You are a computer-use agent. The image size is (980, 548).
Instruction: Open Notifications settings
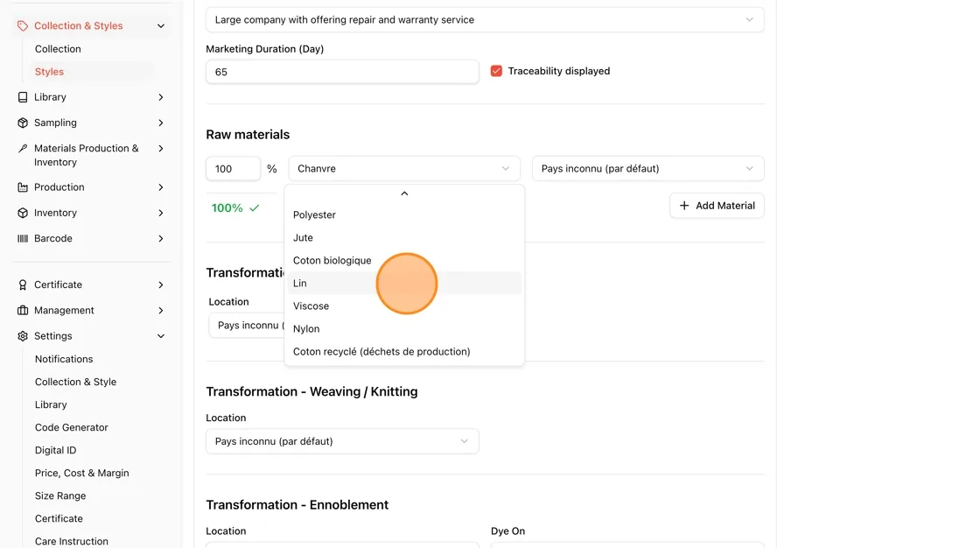(64, 359)
